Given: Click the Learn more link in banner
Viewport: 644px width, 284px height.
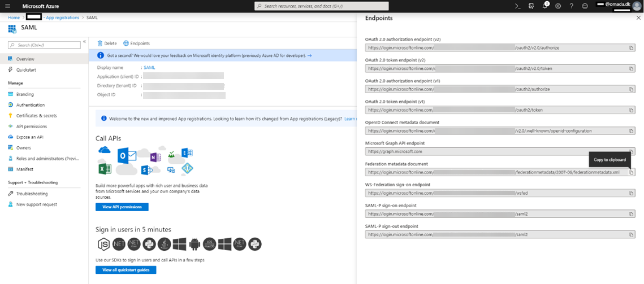Looking at the screenshot, I should point(351,119).
